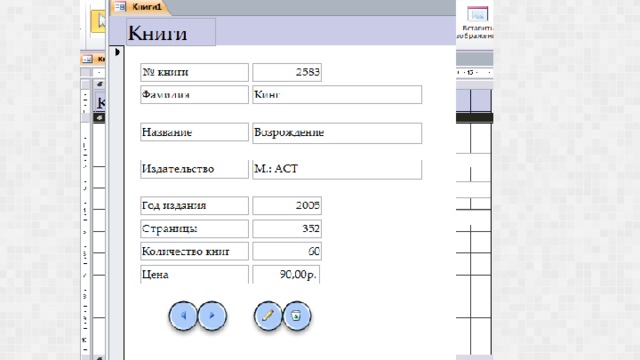Screen dimensions: 640x360
Task: Click the Название field containing Возрождение
Action: pyautogui.click(x=337, y=133)
